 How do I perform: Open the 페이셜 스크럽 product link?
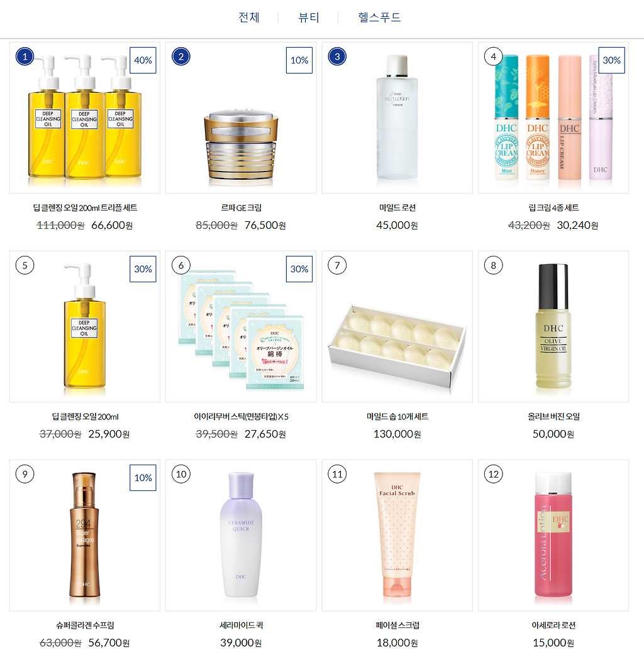[397, 626]
